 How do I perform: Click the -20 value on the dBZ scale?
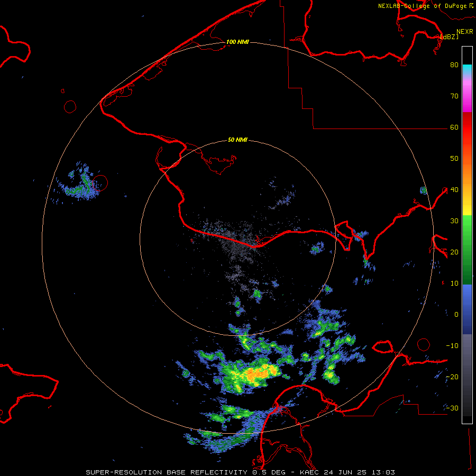coord(452,377)
